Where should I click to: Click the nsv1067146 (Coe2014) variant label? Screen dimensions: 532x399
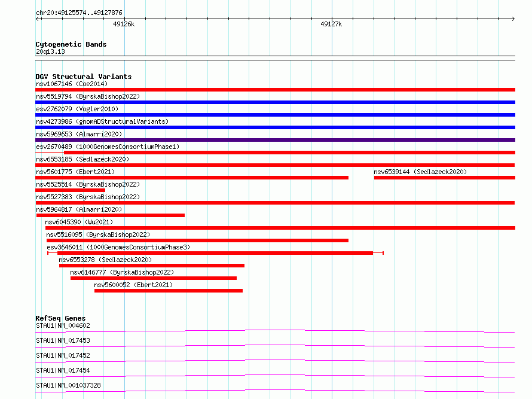pos(72,84)
